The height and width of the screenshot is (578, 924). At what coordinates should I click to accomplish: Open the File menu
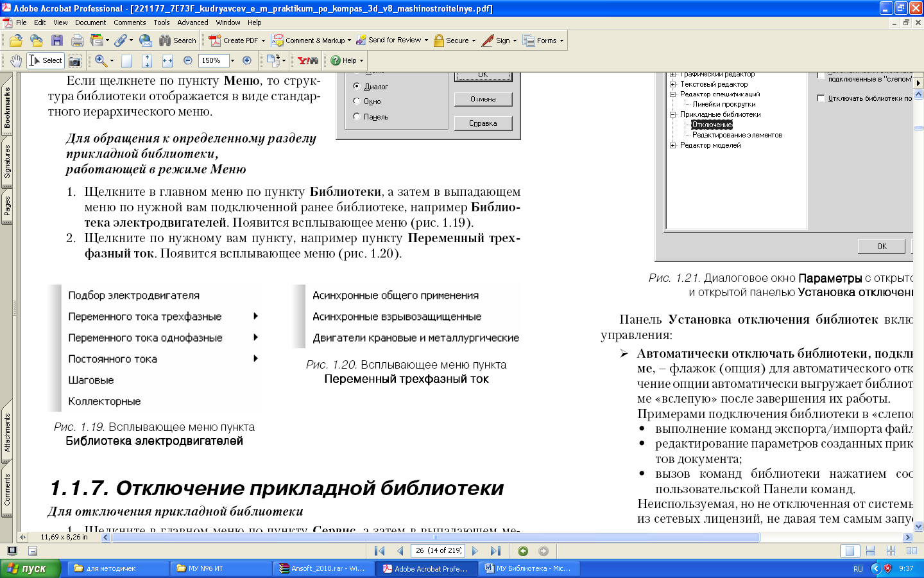click(21, 22)
